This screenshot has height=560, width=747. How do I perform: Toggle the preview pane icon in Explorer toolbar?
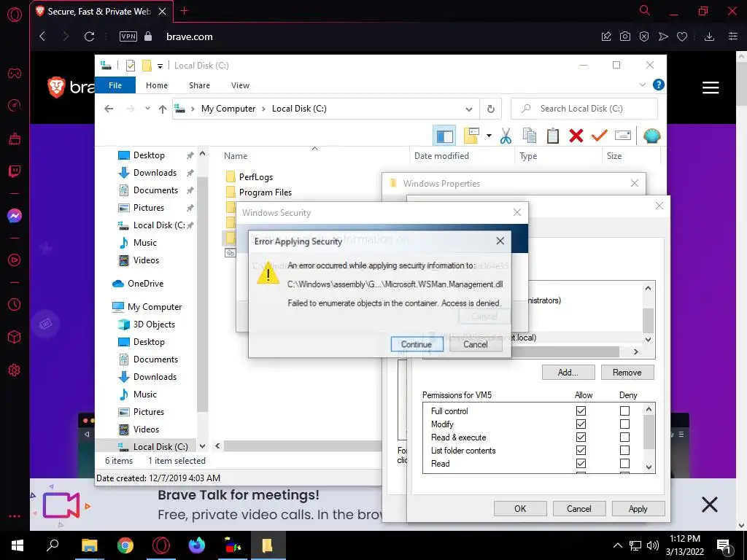point(444,136)
